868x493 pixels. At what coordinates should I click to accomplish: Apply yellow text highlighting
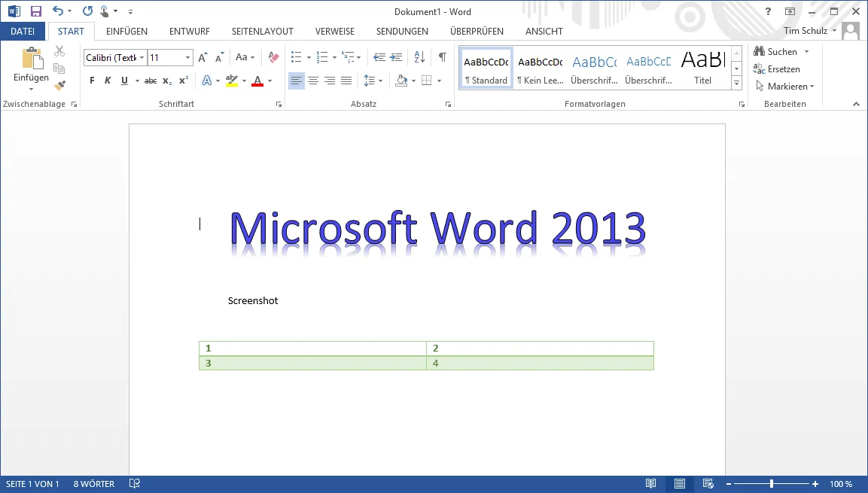coord(233,81)
